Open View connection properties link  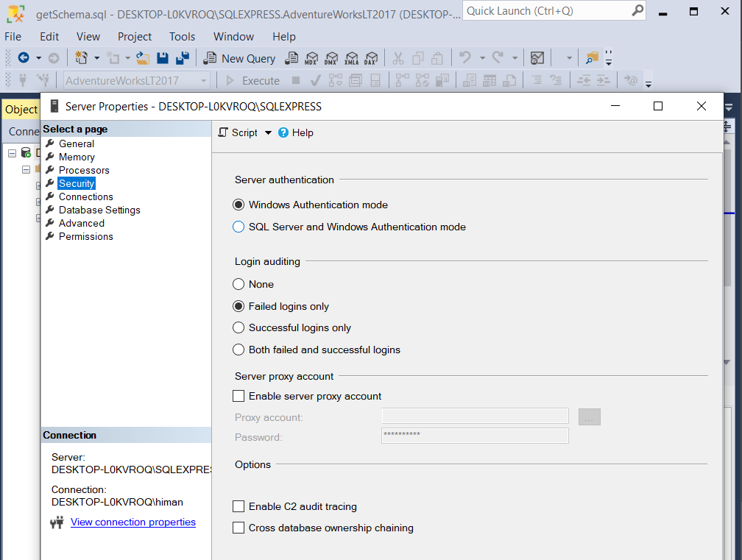pos(133,522)
